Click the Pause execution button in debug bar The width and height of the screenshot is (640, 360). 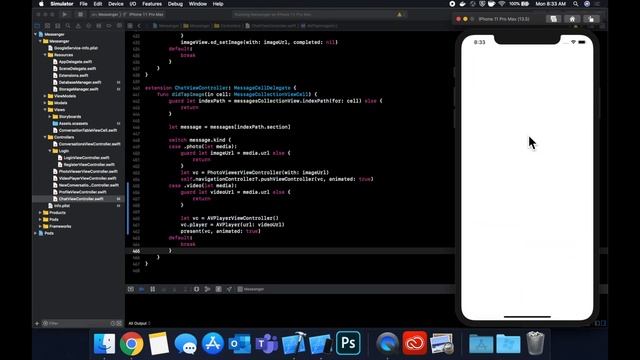pos(152,289)
